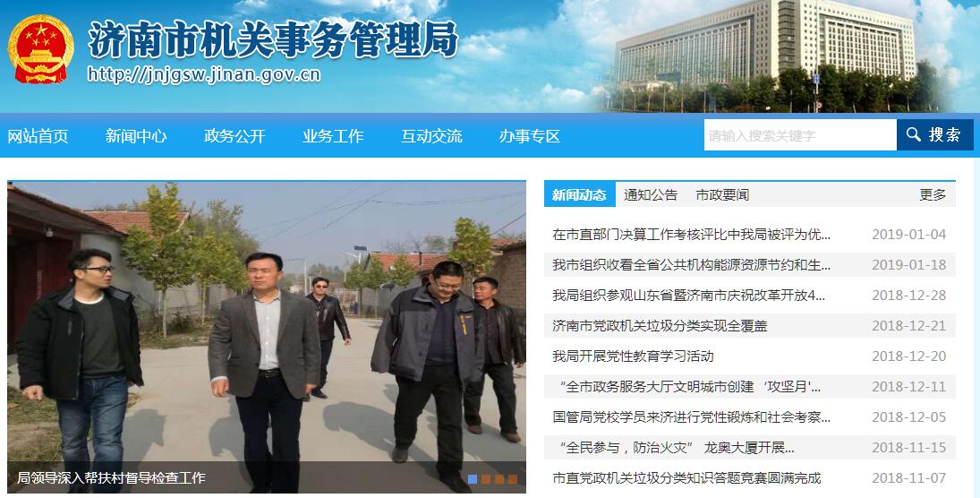Open 业务工作 navigation item
Viewport: 980px width, 498px height.
333,136
